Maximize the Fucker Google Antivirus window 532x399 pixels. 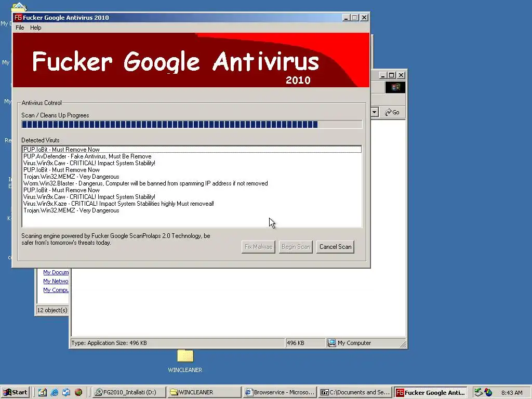(x=354, y=17)
